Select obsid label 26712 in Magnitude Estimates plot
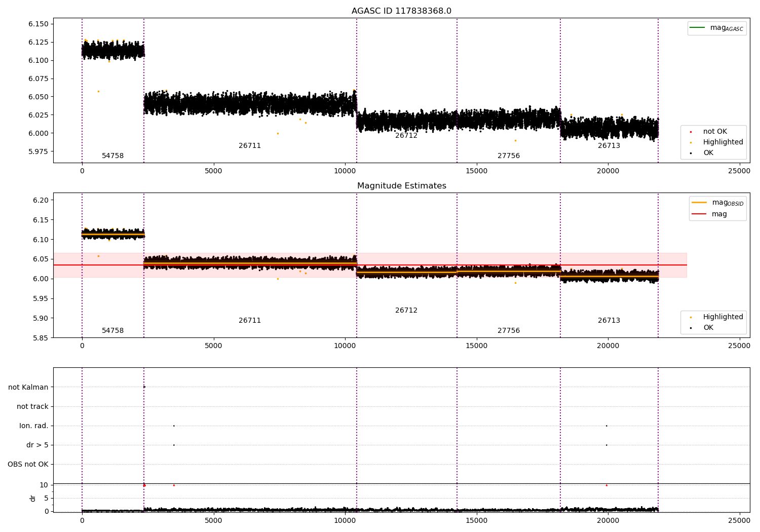Screen dimensions: 760x532 pos(406,311)
